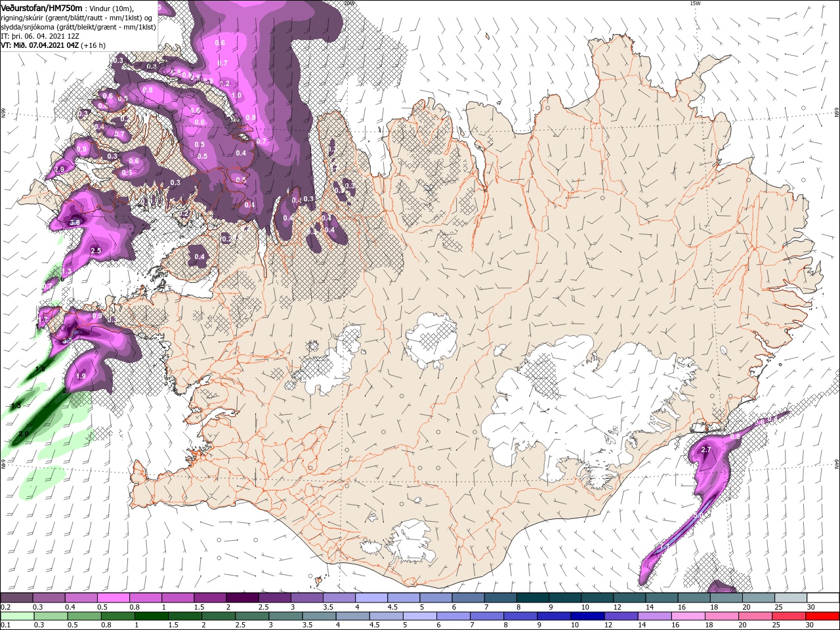840x630 pixels.
Task: Select the light grey upper-row swatch starting at 25
Action: tap(791, 598)
